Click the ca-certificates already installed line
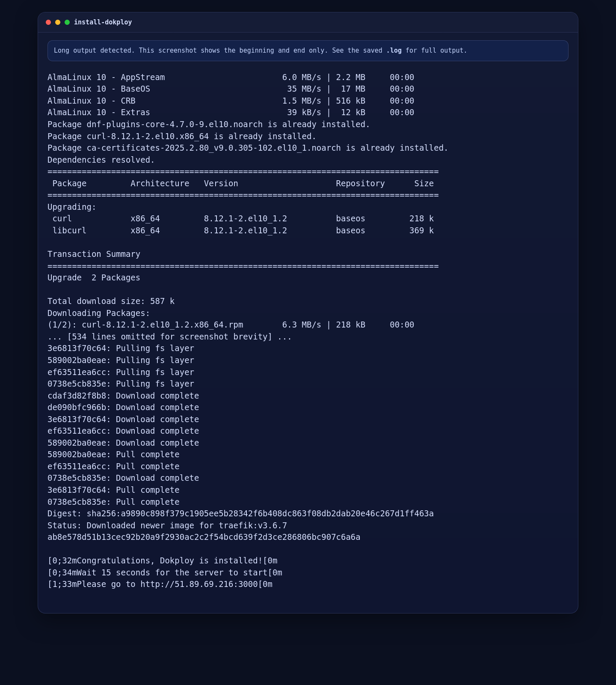Image resolution: width=616 pixels, height=685 pixels. 248,148
